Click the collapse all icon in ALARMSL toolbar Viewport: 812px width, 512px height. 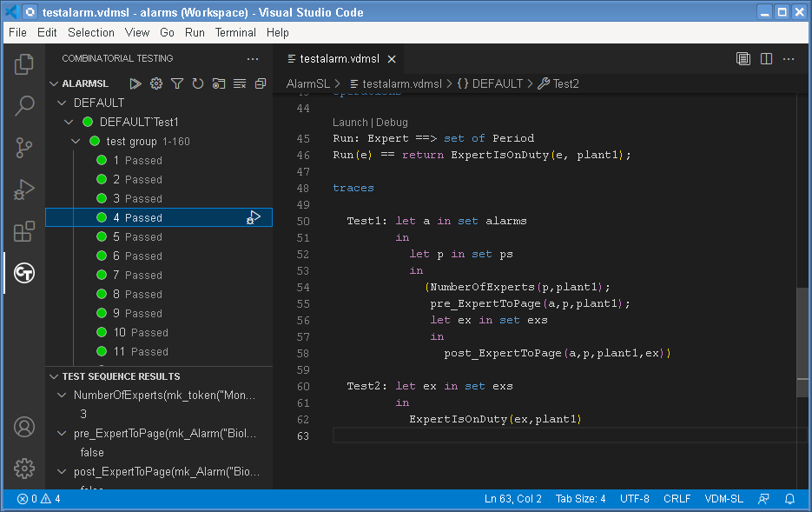[x=261, y=83]
